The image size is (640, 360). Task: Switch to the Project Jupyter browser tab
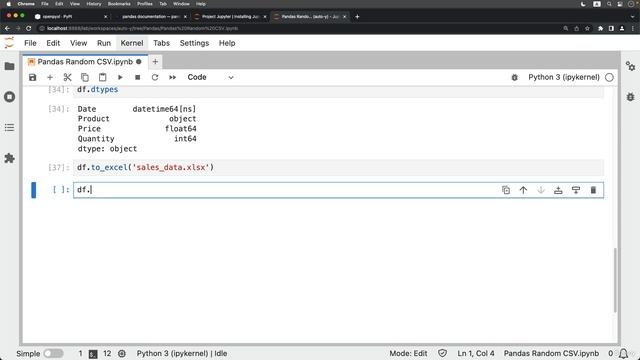click(x=231, y=16)
